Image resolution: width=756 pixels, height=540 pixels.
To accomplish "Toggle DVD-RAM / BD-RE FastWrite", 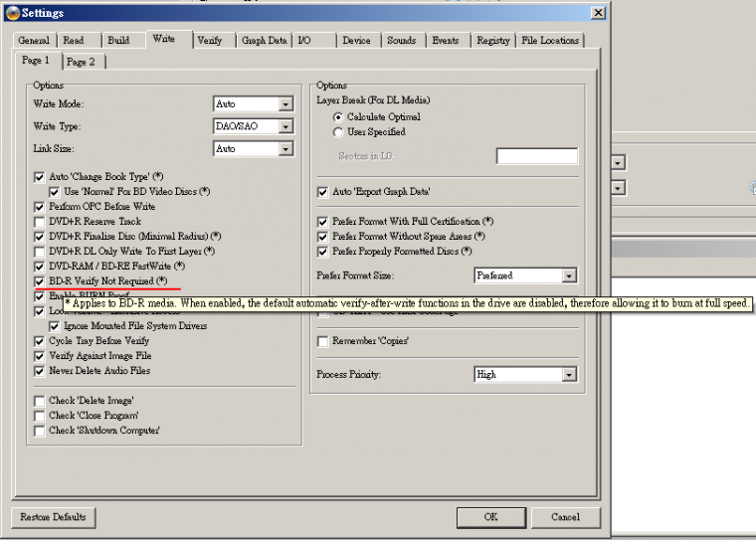I will 40,267.
